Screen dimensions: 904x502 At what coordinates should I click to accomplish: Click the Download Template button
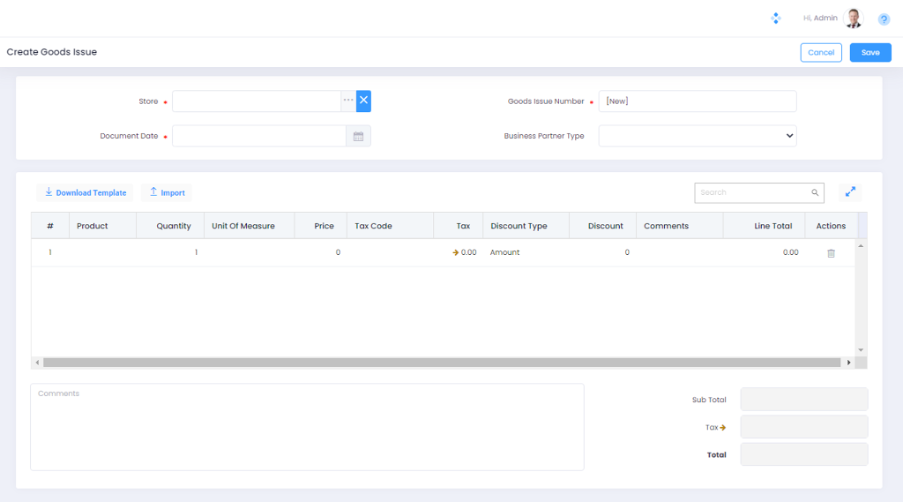coord(85,192)
